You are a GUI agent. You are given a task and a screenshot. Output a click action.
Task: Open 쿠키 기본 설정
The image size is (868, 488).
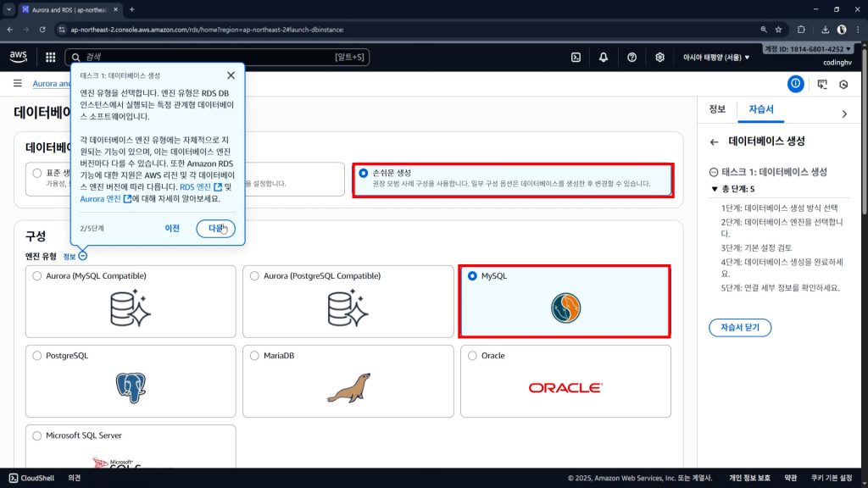tap(832, 478)
